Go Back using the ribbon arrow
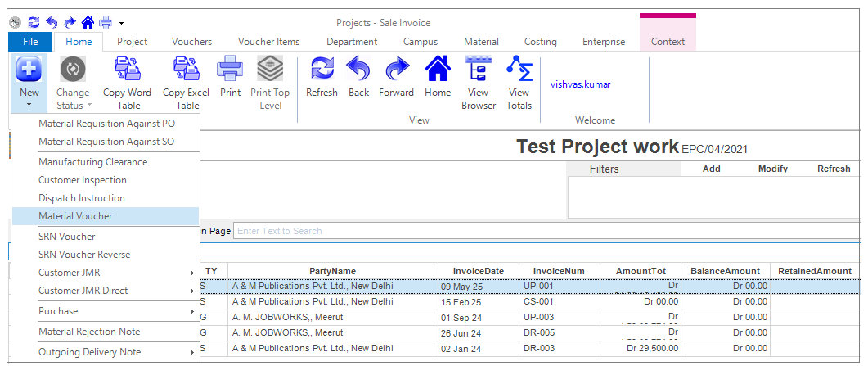 (x=358, y=70)
